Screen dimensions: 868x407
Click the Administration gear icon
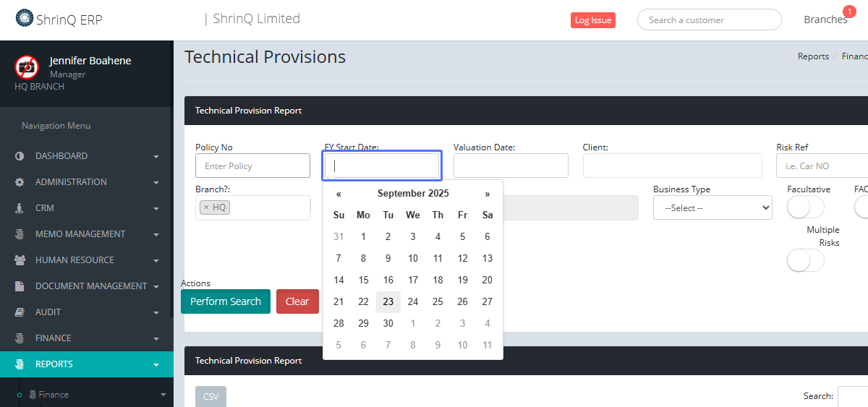point(20,182)
